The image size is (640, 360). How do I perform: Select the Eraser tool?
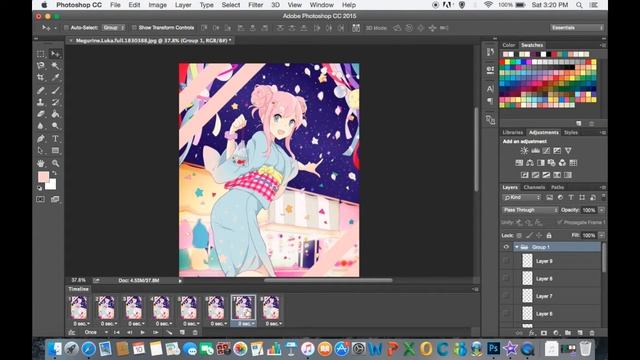(40, 114)
